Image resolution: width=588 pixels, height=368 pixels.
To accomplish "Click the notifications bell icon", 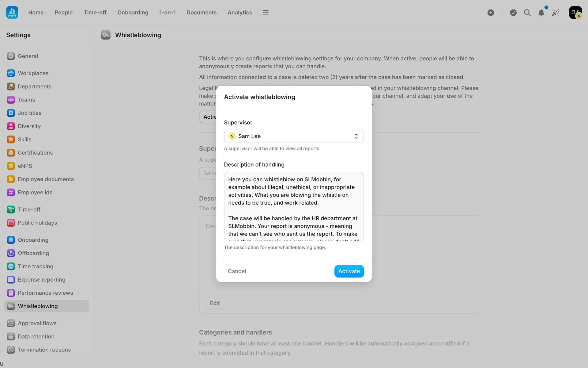I will tap(541, 13).
